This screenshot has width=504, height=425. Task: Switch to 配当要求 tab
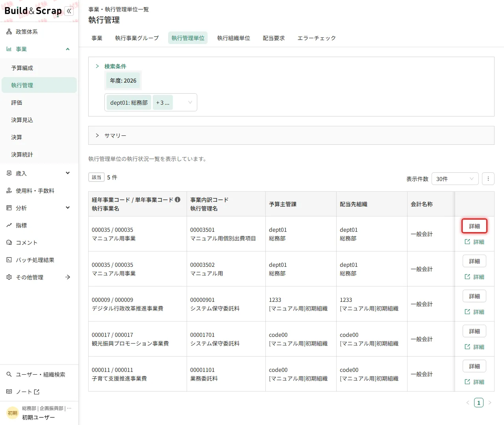[274, 38]
